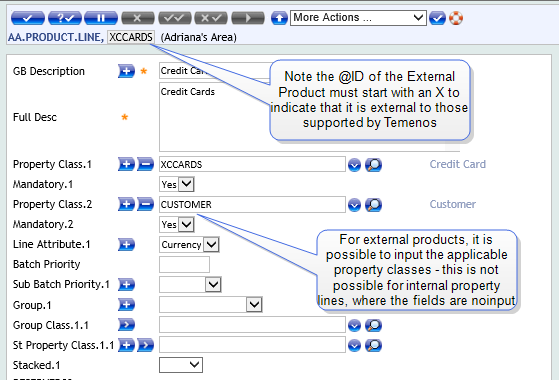Viewport: 559px width, 380px height.
Task: Add a value to Sub Batch Priority.1
Action: (126, 284)
